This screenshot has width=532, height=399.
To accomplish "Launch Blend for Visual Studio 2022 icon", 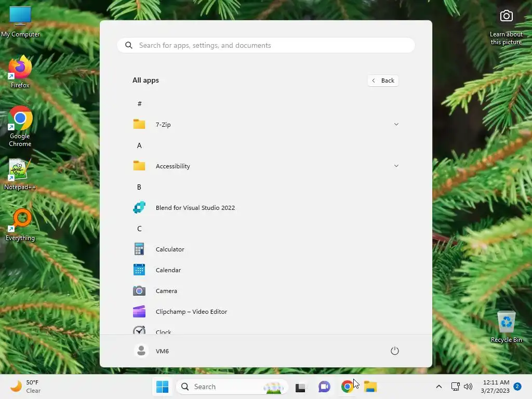I will 139,207.
